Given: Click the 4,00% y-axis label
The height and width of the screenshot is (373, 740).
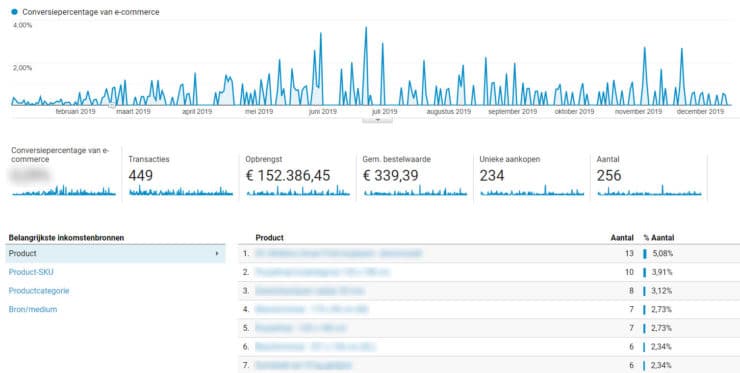Looking at the screenshot, I should pyautogui.click(x=23, y=25).
